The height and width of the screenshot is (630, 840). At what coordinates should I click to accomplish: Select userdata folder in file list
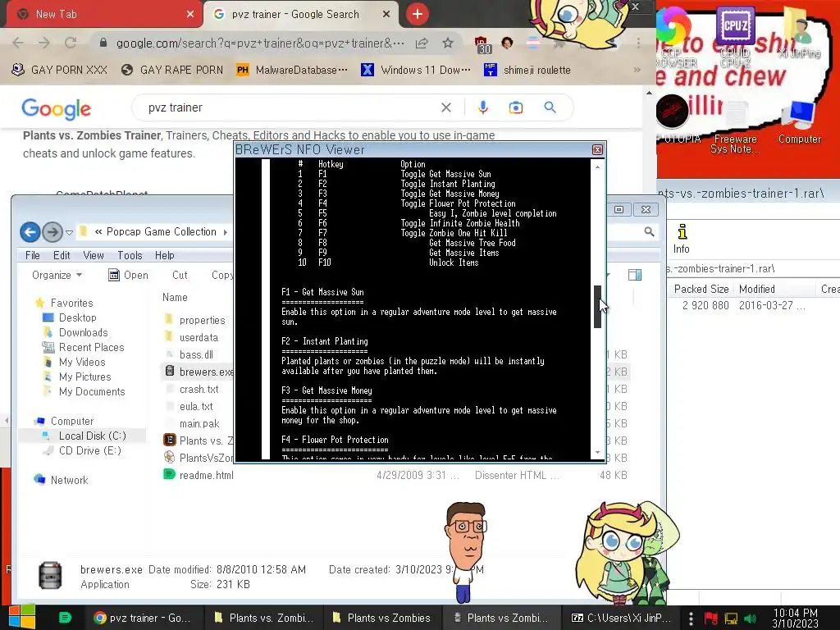pyautogui.click(x=199, y=337)
